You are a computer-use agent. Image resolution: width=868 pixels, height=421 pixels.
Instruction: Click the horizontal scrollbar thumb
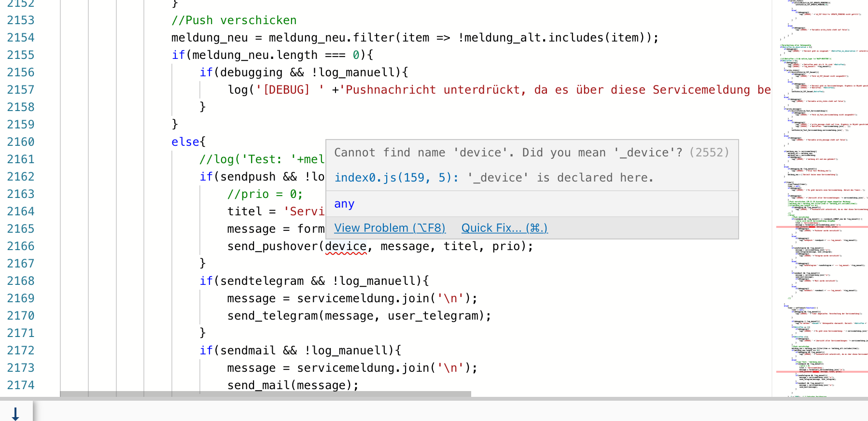(266, 394)
